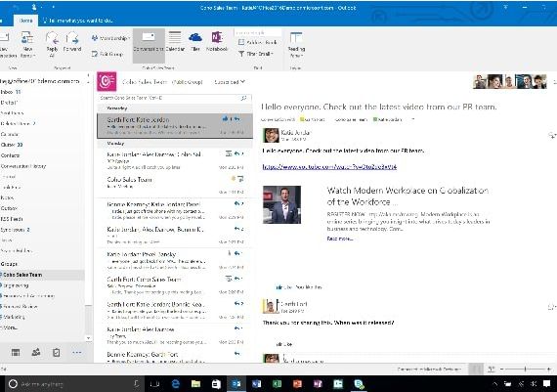Select the Inbox folder
Viewport: 557px width, 392px height.
click(x=11, y=92)
